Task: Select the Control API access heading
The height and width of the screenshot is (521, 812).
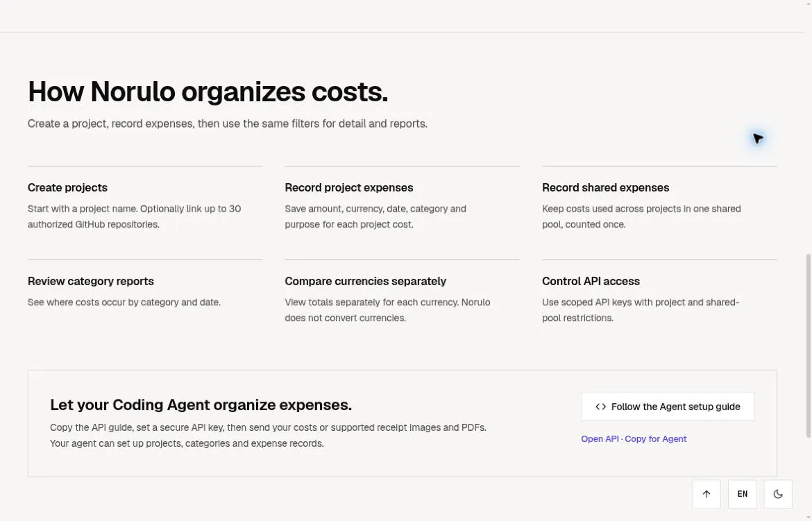Action: coord(591,281)
